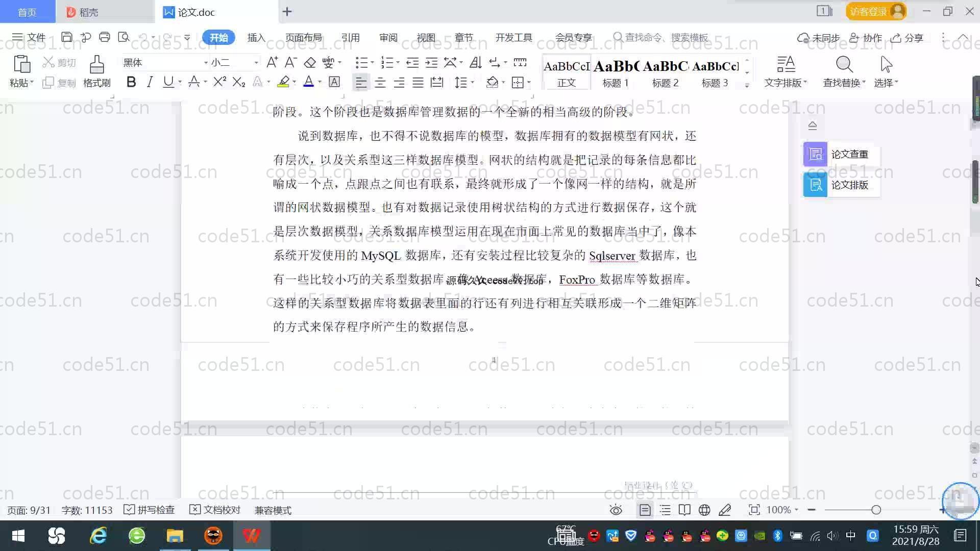Clear formatting eraser icon

pos(310,62)
